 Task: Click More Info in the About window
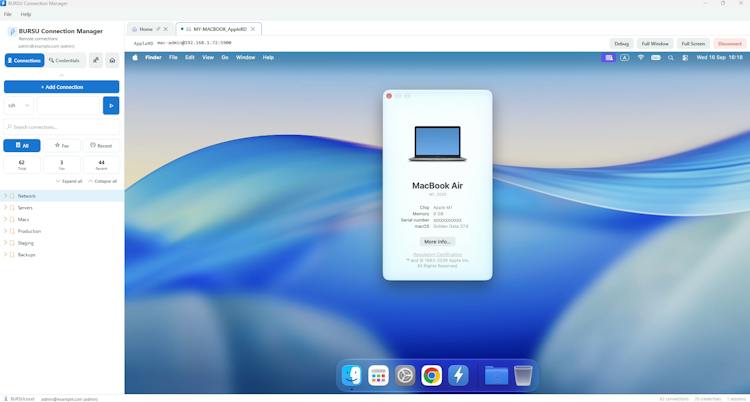[437, 242]
